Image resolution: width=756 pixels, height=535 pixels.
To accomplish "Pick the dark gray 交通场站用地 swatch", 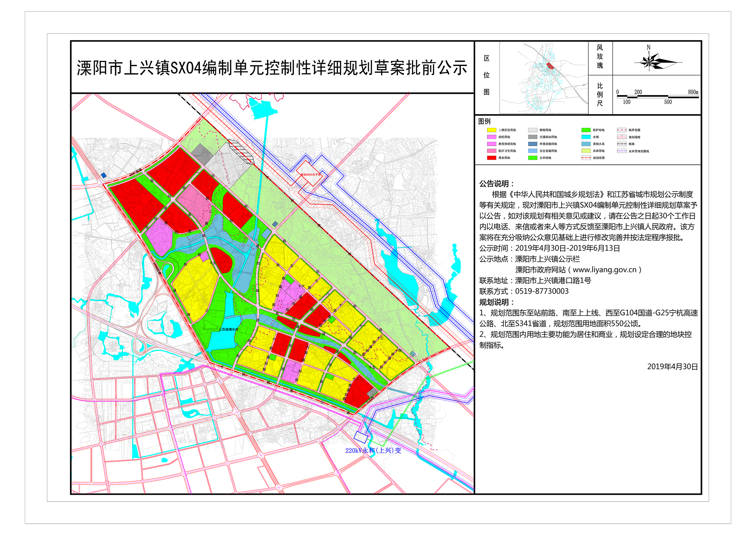I will point(533,137).
